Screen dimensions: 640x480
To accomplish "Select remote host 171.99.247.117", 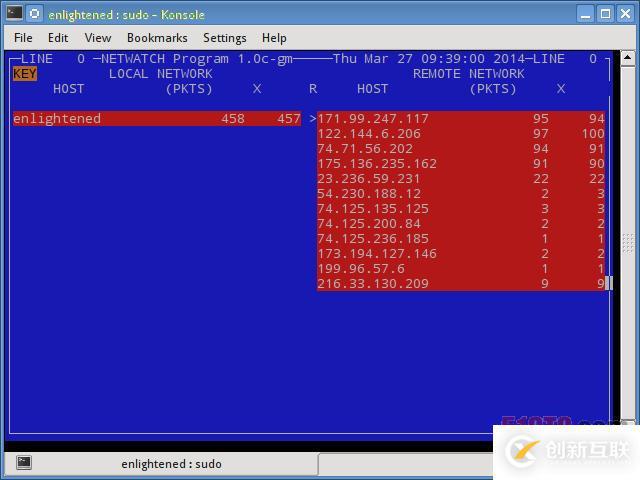I will [x=461, y=119].
